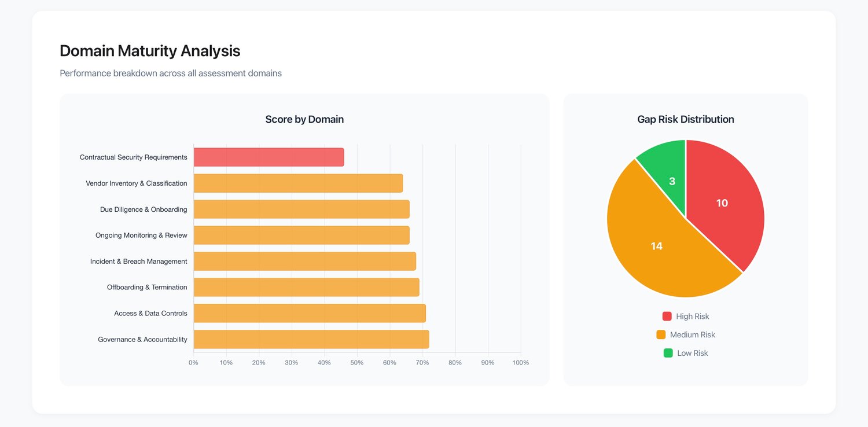Toggle the Low Risk legend entry
The width and height of the screenshot is (868, 427).
[686, 353]
